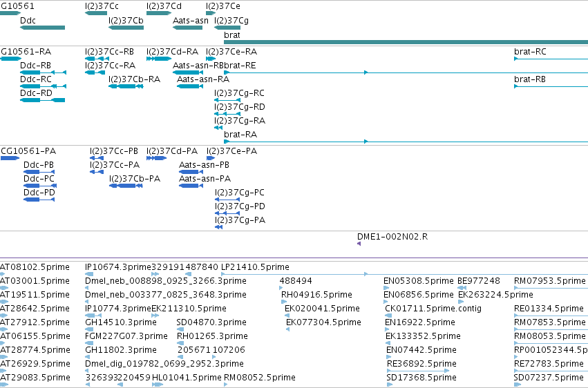This screenshot has width=588, height=388.
Task: Click the l(2)37Cb-PA protein label
Action: click(x=135, y=179)
